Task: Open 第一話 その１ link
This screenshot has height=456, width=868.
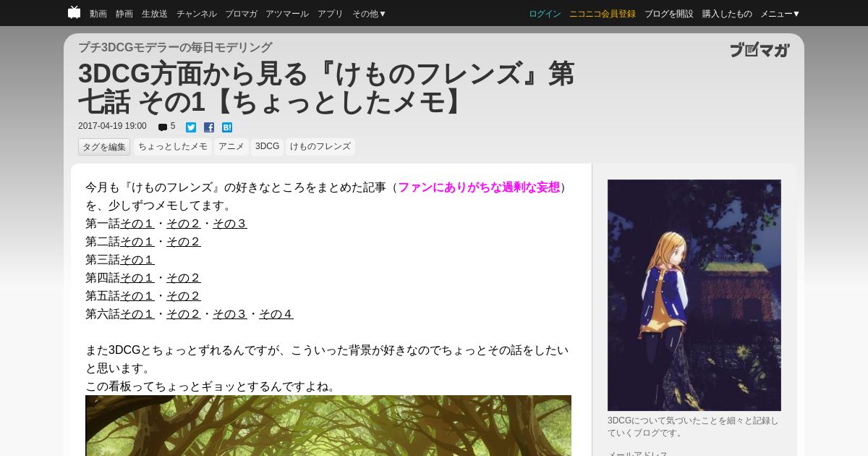Action: [x=137, y=224]
